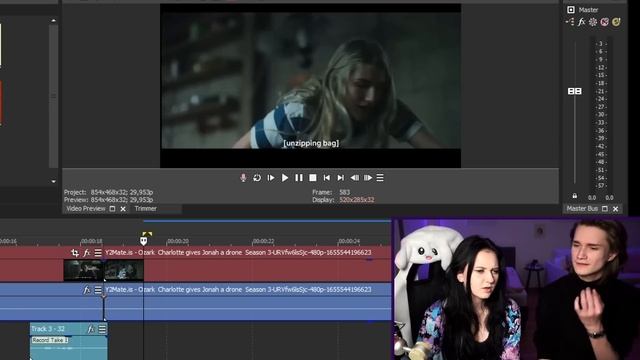
Task: Go to Start of project
Action: click(327, 178)
